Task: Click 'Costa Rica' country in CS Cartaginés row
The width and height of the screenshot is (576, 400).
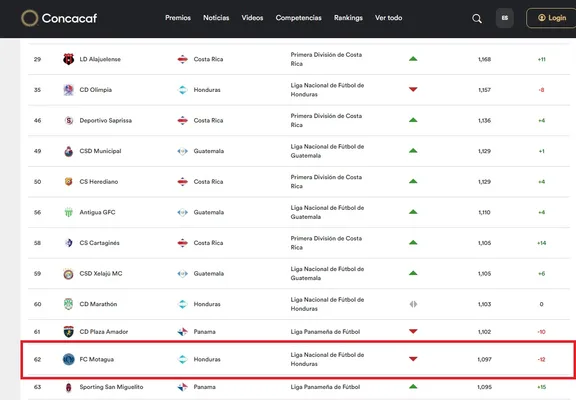Action: point(208,243)
